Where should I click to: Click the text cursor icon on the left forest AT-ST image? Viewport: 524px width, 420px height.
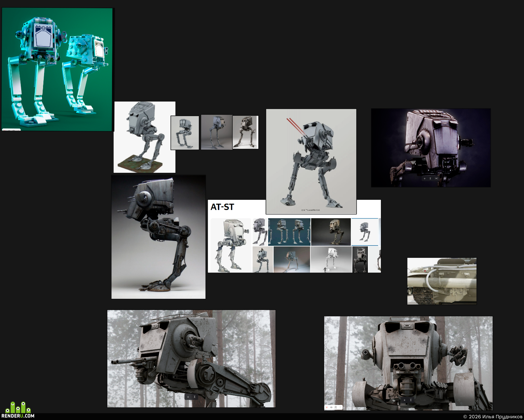pos(194,397)
